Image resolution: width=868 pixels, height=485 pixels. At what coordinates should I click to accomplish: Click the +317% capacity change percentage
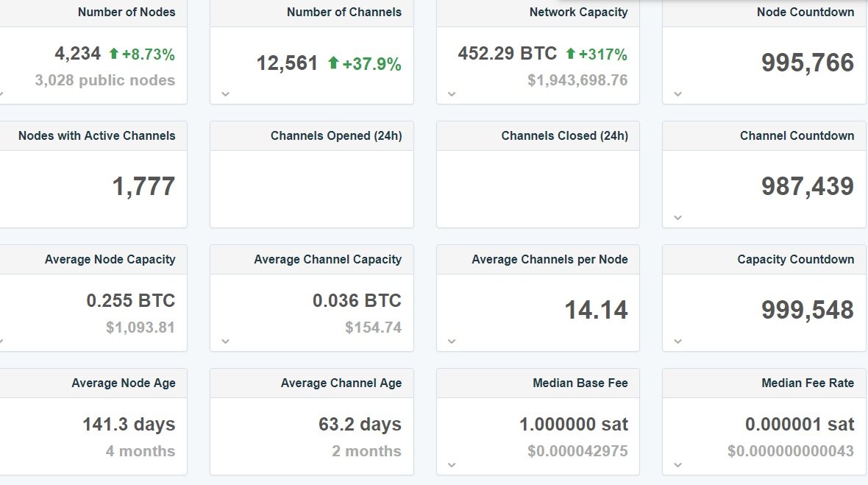603,54
